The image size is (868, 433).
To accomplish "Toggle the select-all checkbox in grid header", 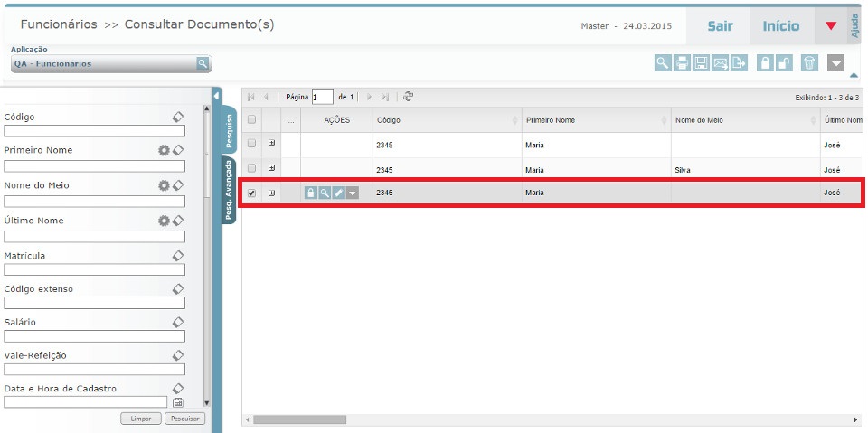I will (252, 120).
